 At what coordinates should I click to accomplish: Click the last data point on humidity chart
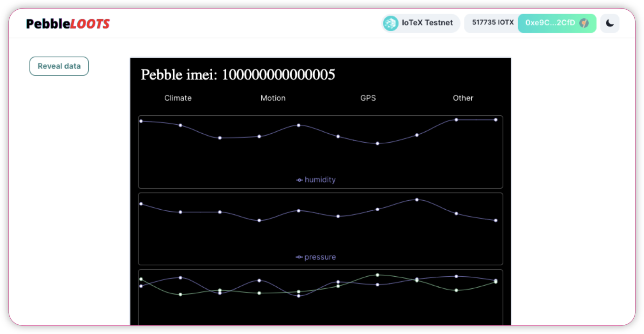495,120
